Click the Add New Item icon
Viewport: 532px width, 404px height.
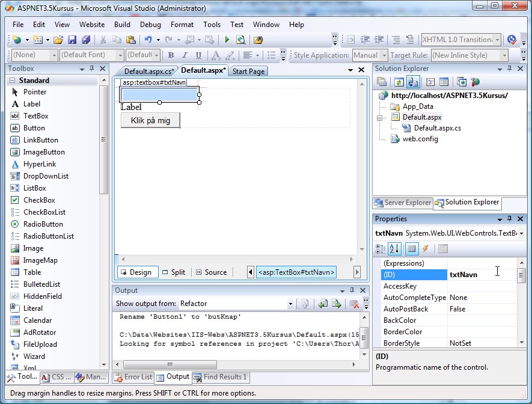click(37, 40)
